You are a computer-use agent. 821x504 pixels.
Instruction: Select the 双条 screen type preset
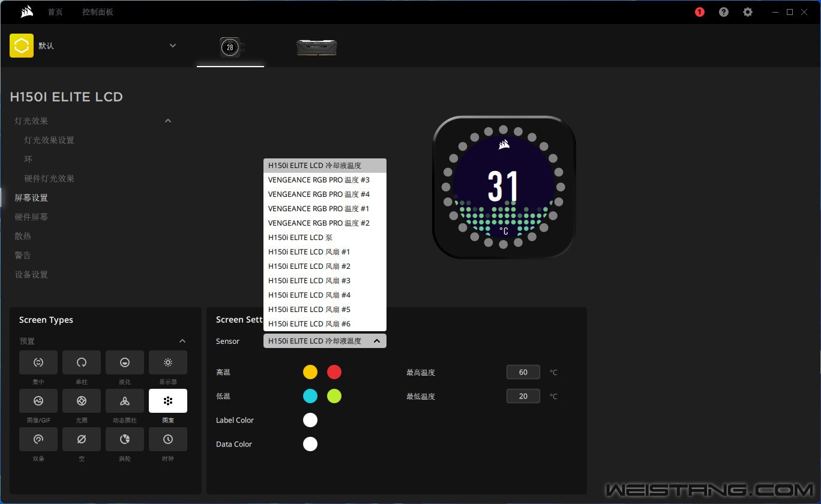[38, 439]
